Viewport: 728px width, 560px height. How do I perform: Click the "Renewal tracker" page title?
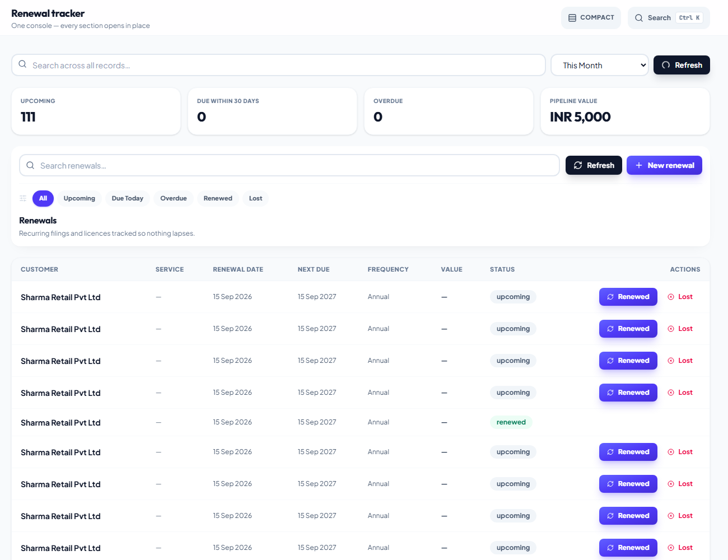click(x=48, y=13)
